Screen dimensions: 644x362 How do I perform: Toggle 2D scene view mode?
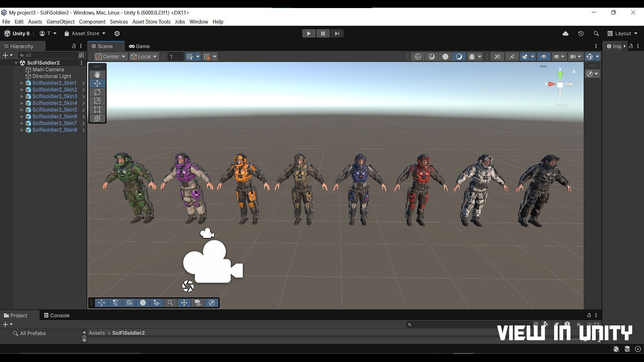click(x=497, y=57)
